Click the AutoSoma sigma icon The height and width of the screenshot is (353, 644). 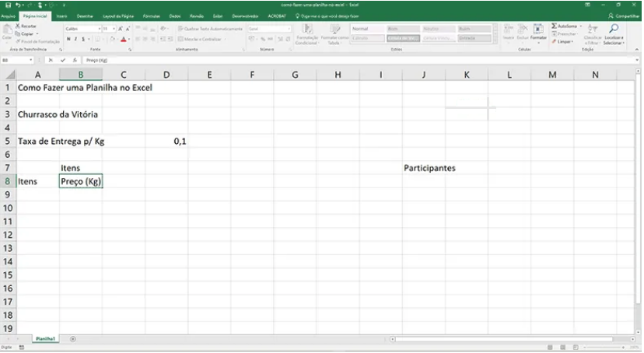tap(555, 26)
